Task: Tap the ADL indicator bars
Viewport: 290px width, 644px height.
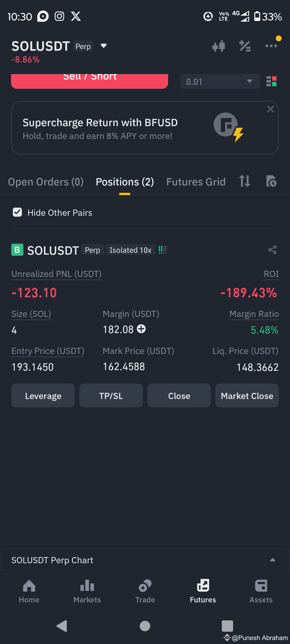Action: coord(163,250)
